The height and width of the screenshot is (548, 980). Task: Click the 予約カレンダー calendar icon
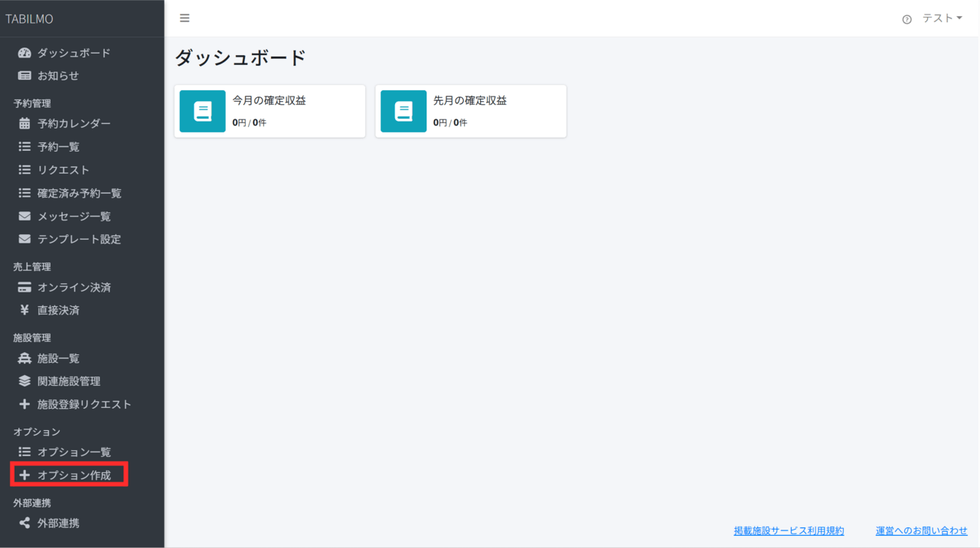pos(24,123)
